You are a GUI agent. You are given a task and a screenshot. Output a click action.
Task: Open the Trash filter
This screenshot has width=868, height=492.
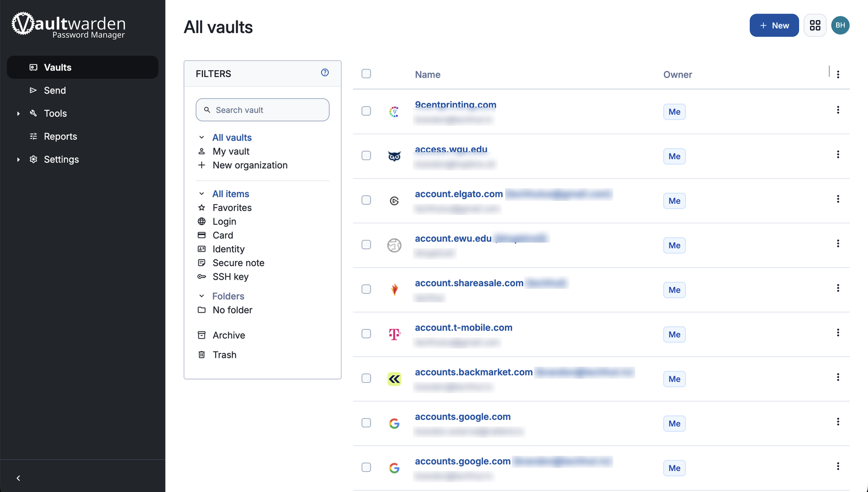225,355
